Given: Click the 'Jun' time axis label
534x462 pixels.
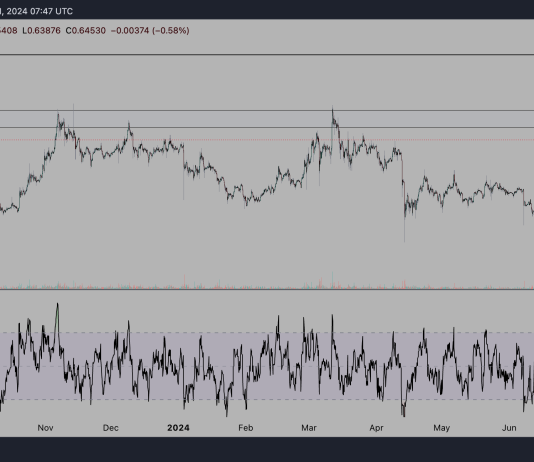Looking at the screenshot, I should click(509, 428).
